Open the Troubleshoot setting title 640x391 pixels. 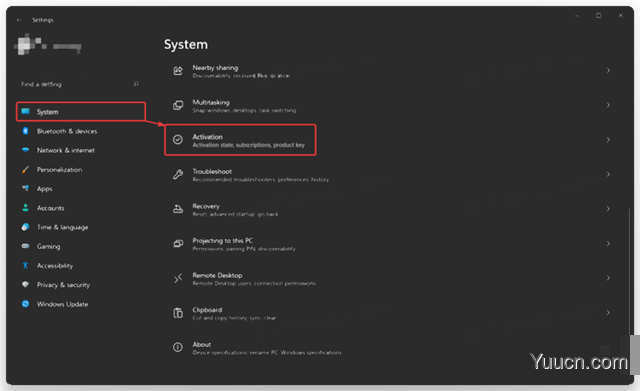coord(212,171)
